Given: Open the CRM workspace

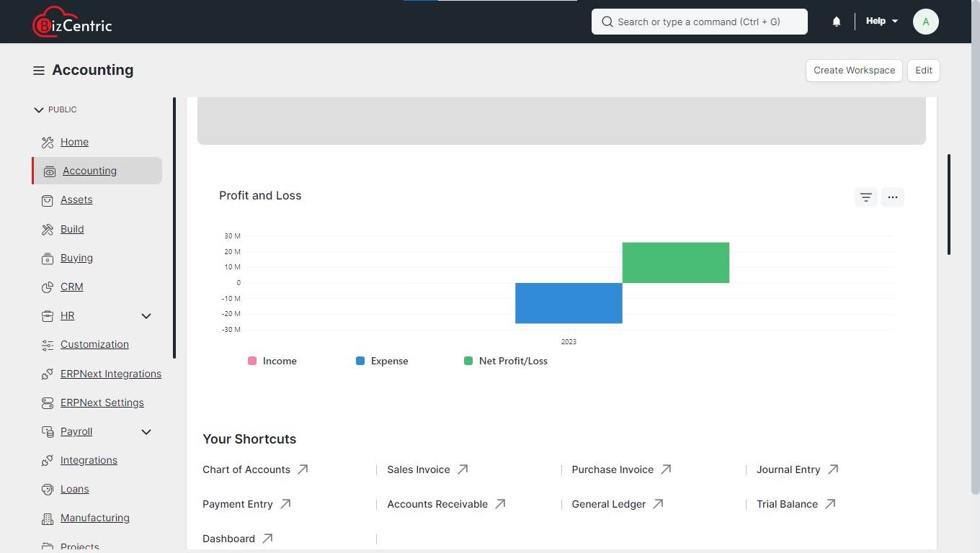Looking at the screenshot, I should coord(72,287).
